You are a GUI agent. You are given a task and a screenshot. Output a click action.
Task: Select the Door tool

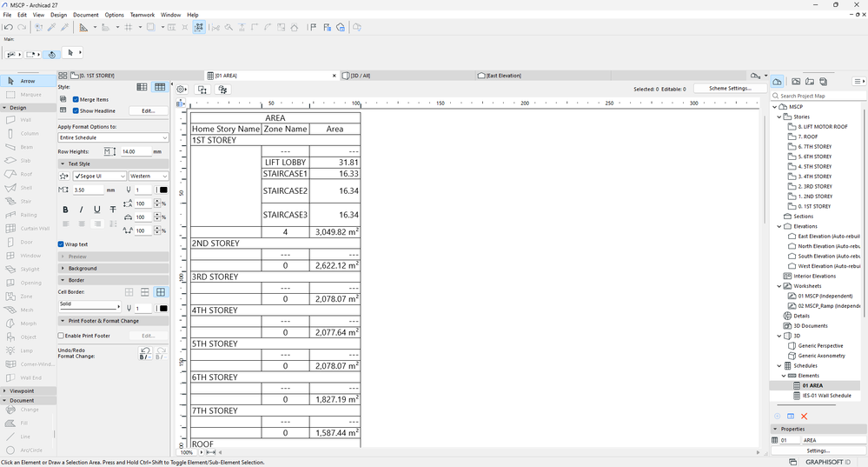pyautogui.click(x=26, y=242)
